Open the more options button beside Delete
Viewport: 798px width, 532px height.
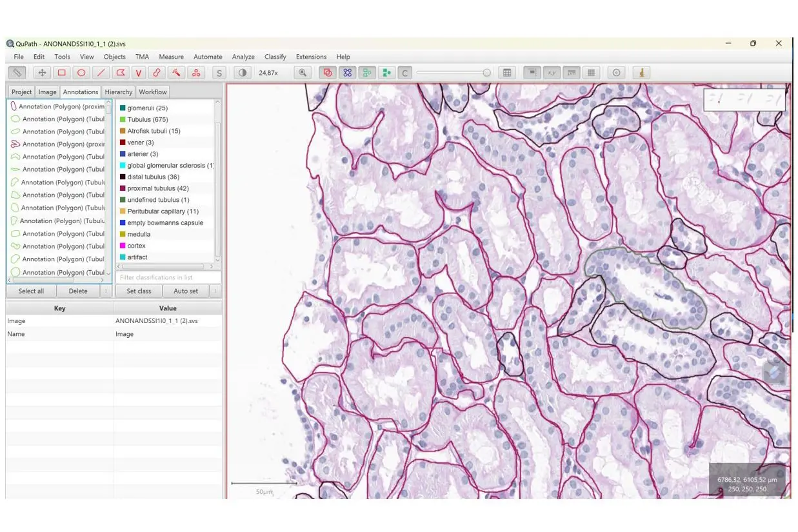click(106, 291)
